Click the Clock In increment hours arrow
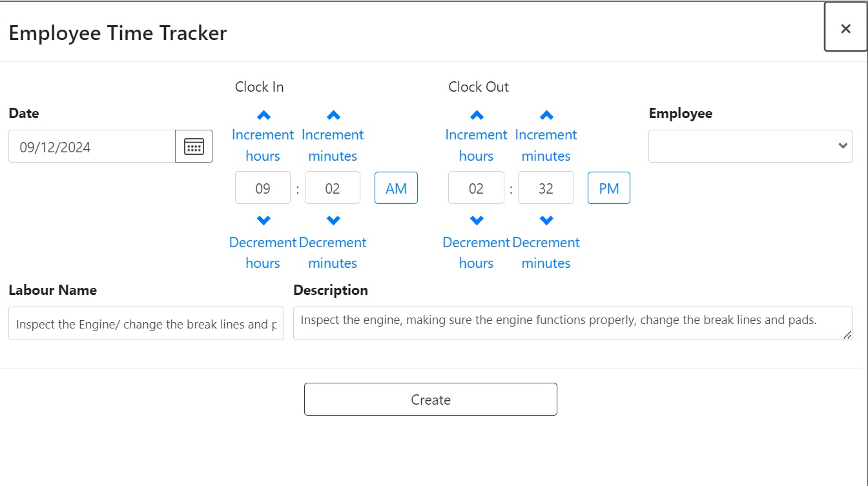The width and height of the screenshot is (868, 486). 263,114
